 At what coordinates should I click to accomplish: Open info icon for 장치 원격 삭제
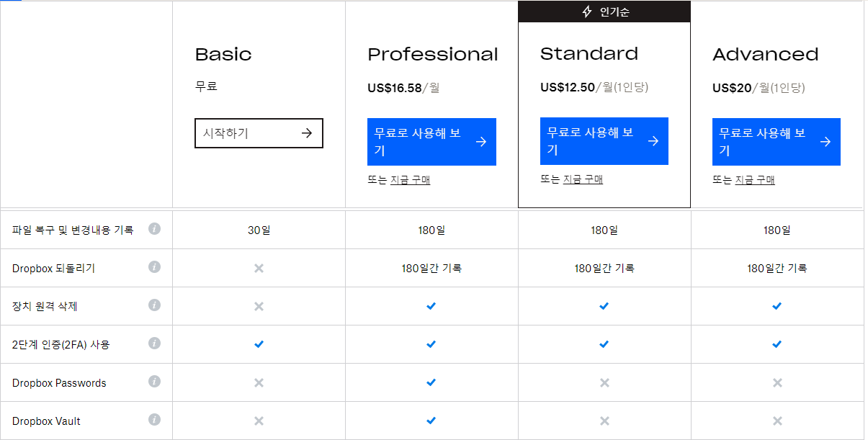(x=154, y=305)
